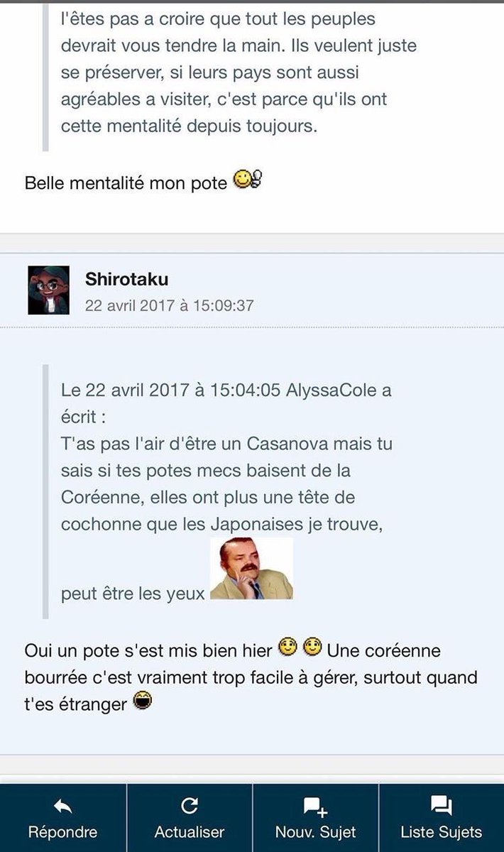Tap the Nouv. Sujet new topic icon
Image resolution: width=504 pixels, height=852 pixels.
tap(315, 807)
